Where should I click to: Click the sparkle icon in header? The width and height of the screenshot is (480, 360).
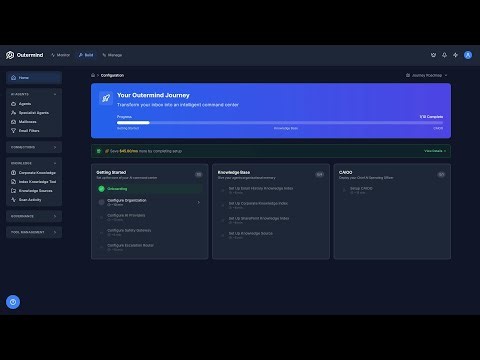click(x=455, y=55)
